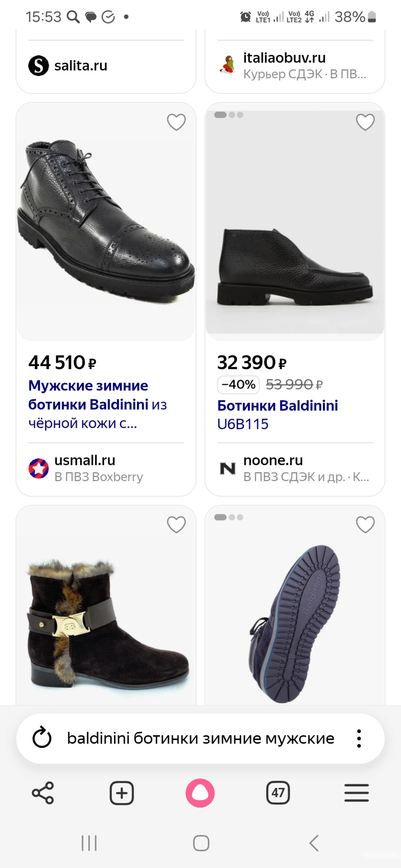Tap the share icon in bottom bar
The image size is (401, 868).
[x=43, y=793]
